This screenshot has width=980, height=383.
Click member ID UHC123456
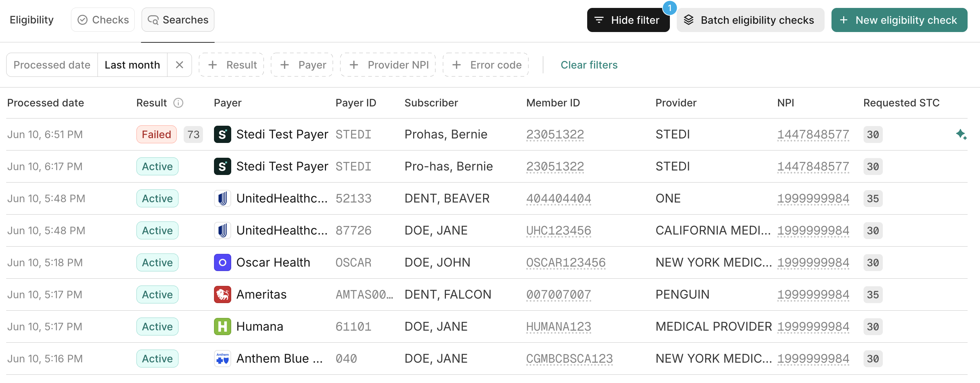pyautogui.click(x=559, y=230)
